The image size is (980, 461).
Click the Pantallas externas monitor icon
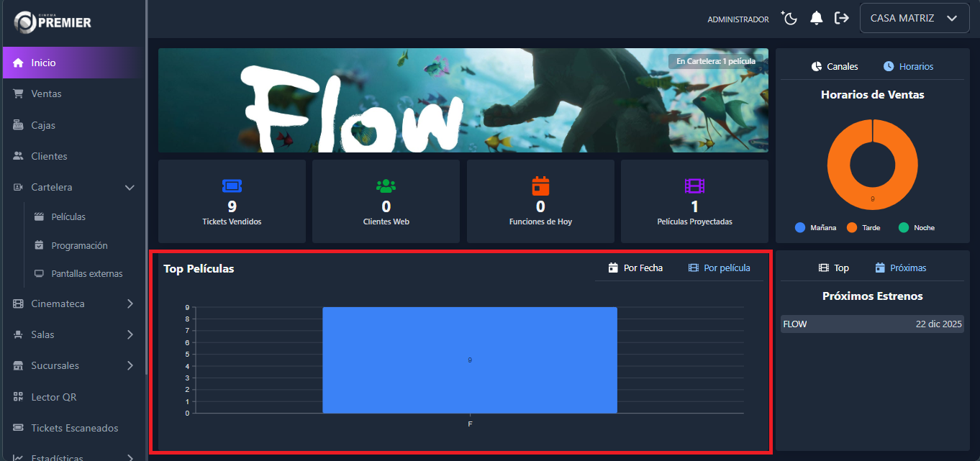(39, 273)
